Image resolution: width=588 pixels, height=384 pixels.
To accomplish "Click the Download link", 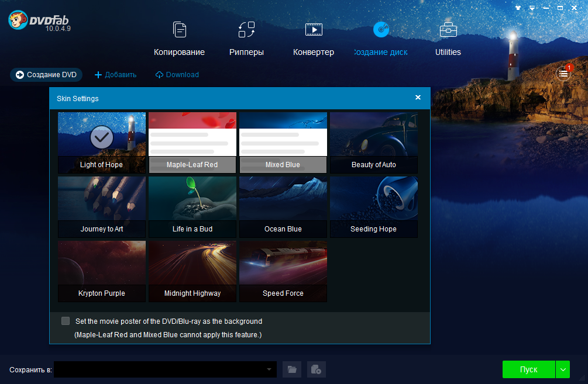I will 177,75.
